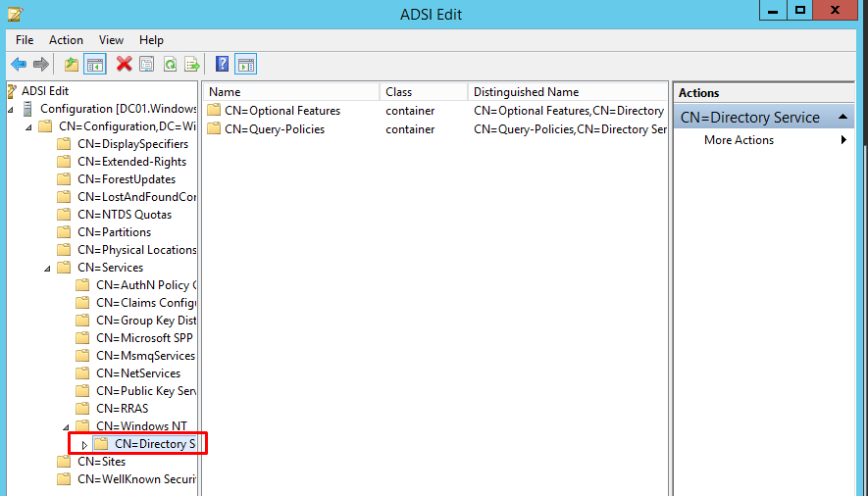Viewport: 868px width, 496px height.
Task: Open the More Actions submenu arrow
Action: 843,140
